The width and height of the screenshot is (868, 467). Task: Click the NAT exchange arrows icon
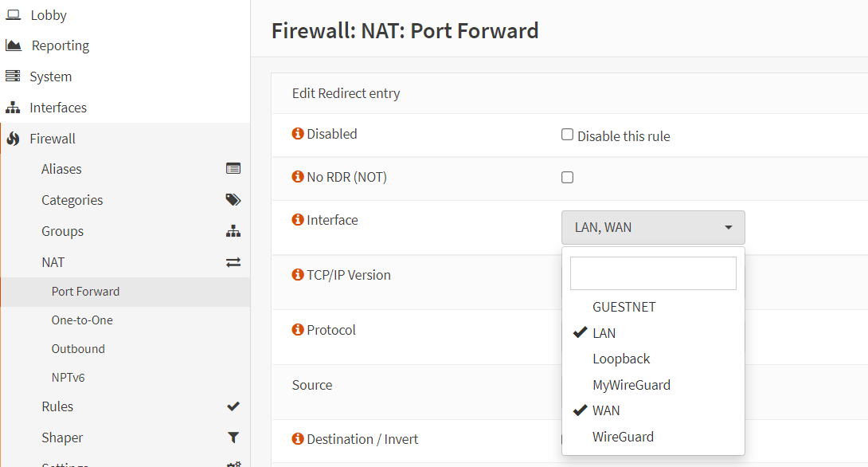coord(233,262)
